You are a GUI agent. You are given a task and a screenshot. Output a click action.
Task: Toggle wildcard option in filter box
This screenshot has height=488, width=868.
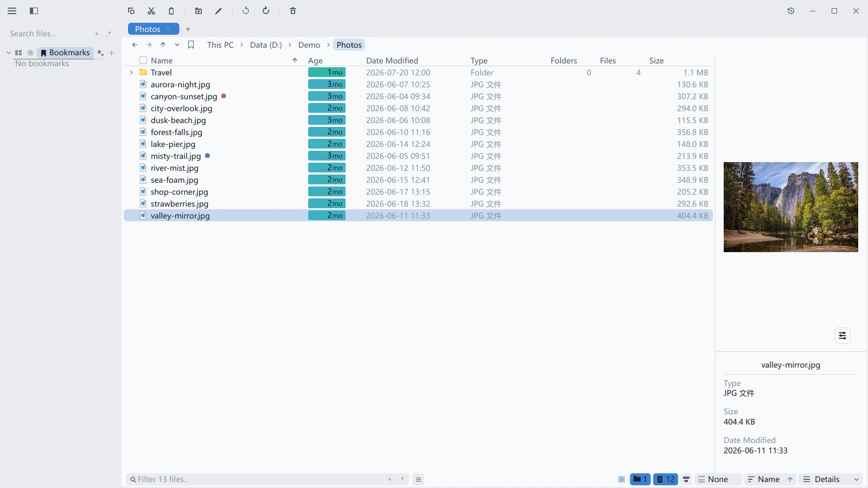390,479
